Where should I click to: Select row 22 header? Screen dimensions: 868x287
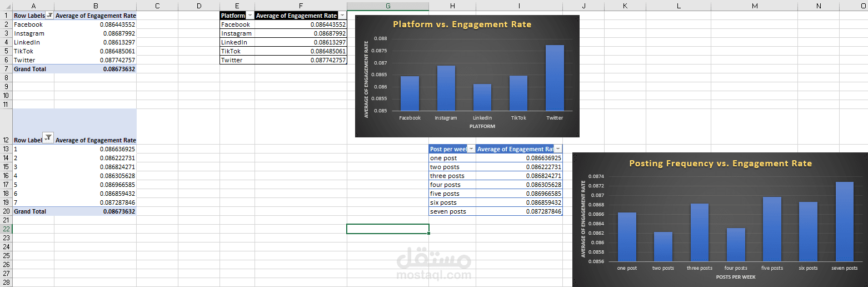coord(6,229)
